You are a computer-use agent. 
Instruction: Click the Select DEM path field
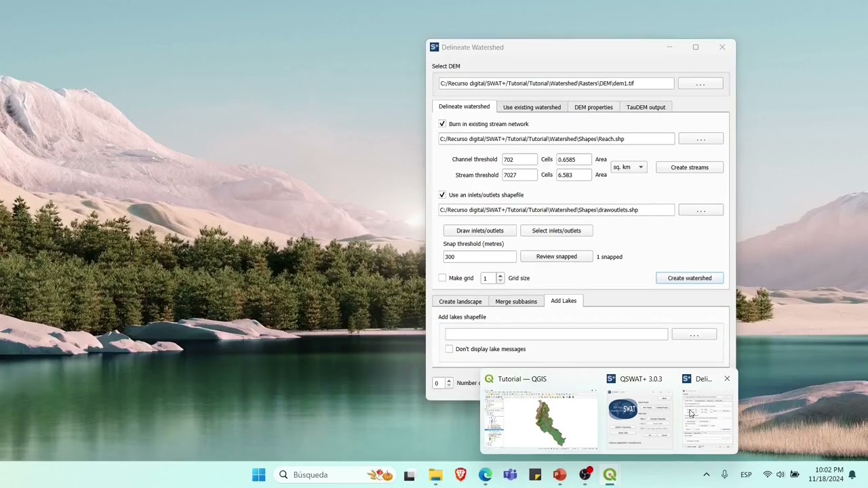pos(556,83)
